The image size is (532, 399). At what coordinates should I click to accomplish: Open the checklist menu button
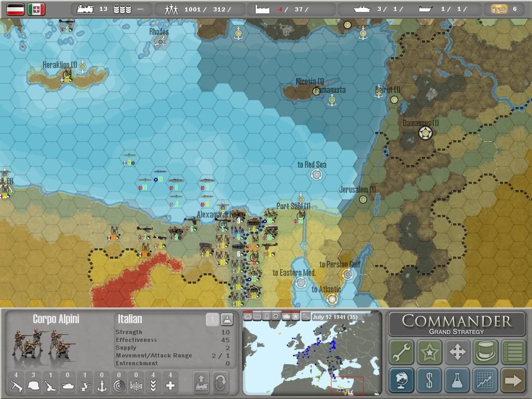point(513,352)
